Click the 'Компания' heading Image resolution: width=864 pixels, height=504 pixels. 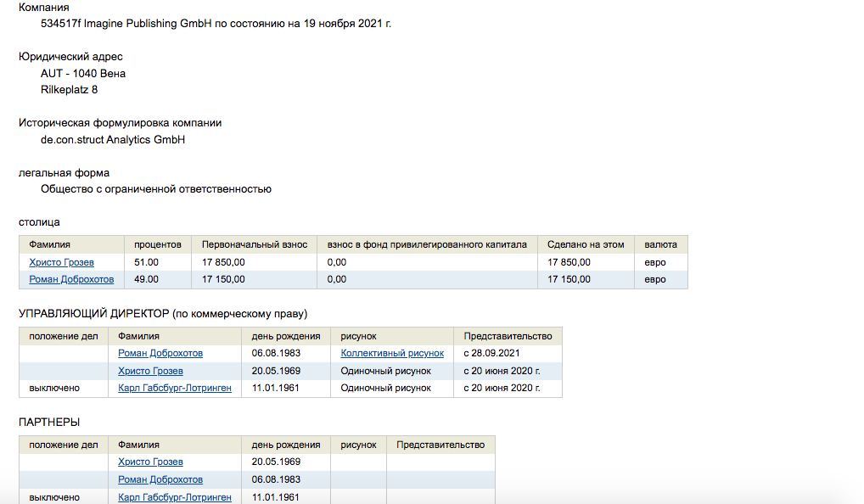click(44, 7)
